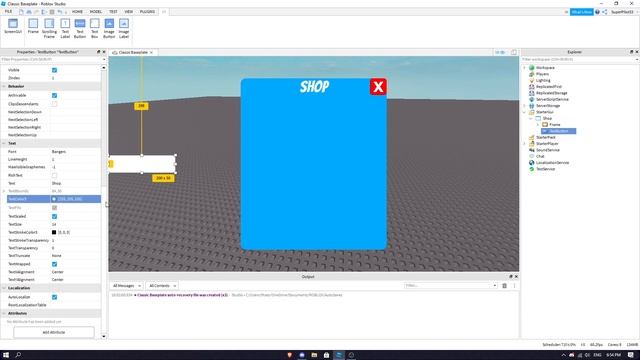Screen dimensions: 640x360
Task: Select the Frame item under Shop
Action: pos(554,124)
